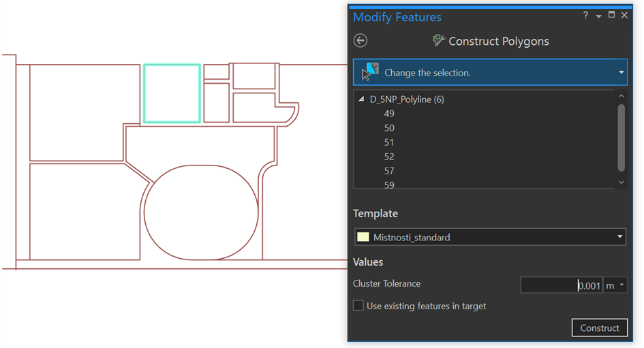644x348 pixels.
Task: Select feature 49 in the list
Action: tap(389, 114)
